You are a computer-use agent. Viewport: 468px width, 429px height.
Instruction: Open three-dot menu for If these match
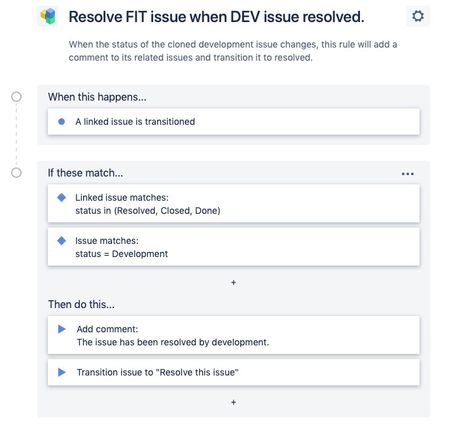click(x=408, y=174)
